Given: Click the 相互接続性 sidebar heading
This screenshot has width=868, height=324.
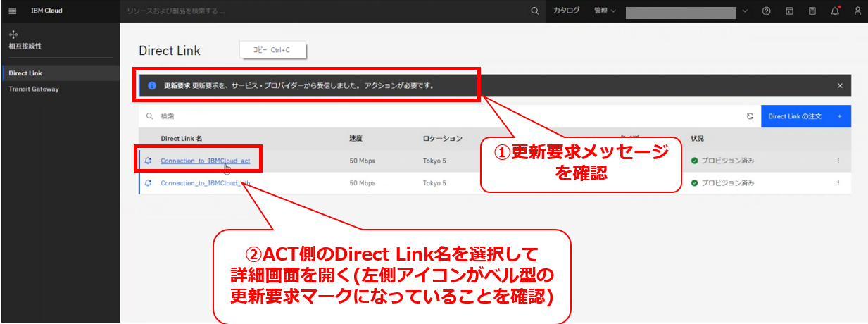Looking at the screenshot, I should coord(25,46).
